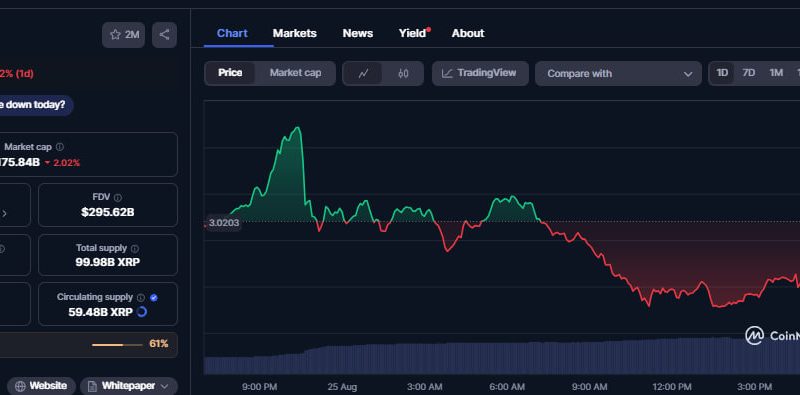Click the circulating supply verified badge
This screenshot has width=800, height=395.
coord(154,298)
